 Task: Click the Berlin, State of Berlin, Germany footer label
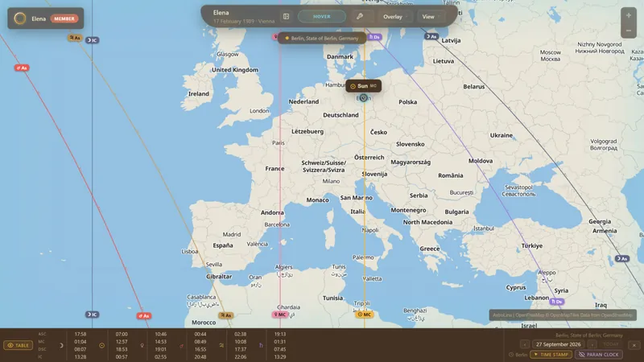tap(589, 335)
